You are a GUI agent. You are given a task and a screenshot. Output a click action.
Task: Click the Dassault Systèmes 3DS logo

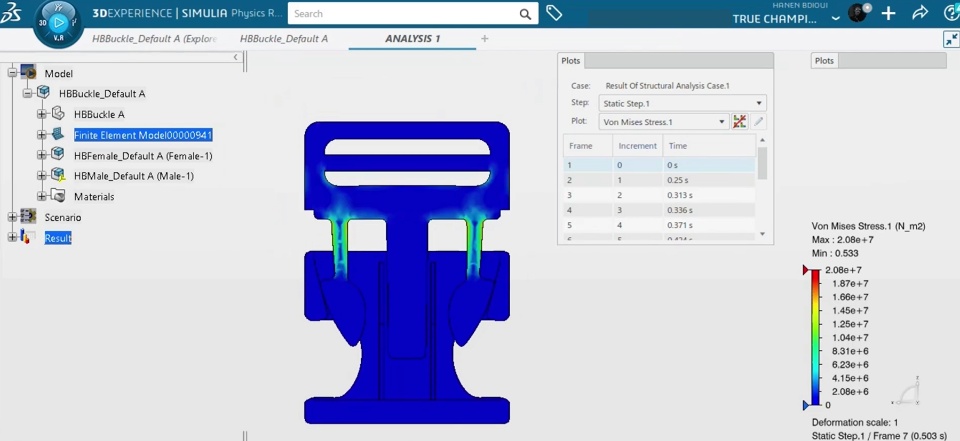tap(12, 13)
